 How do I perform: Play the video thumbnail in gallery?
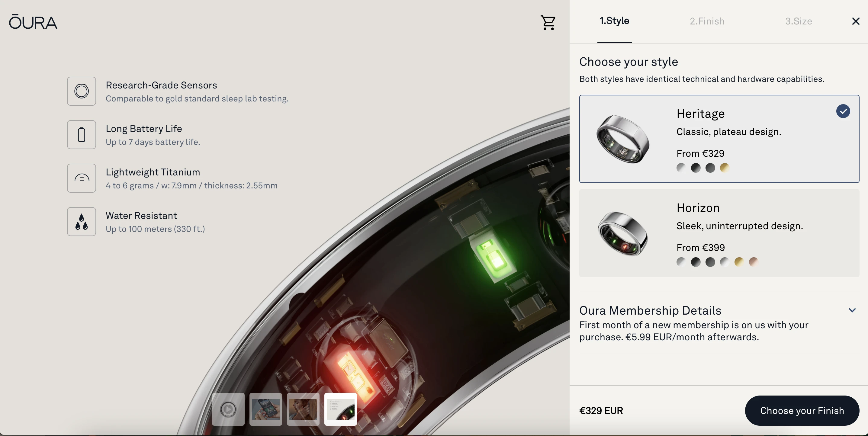pos(228,409)
